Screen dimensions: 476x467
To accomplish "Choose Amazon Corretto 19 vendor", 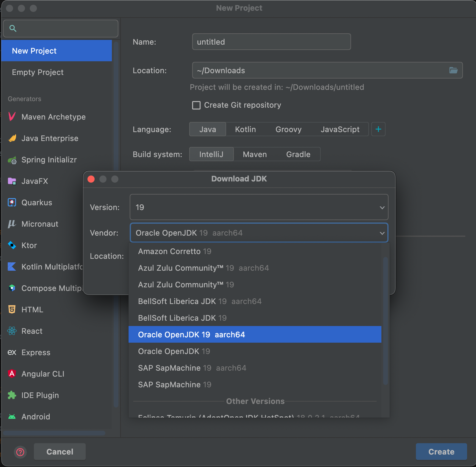I will 255,251.
